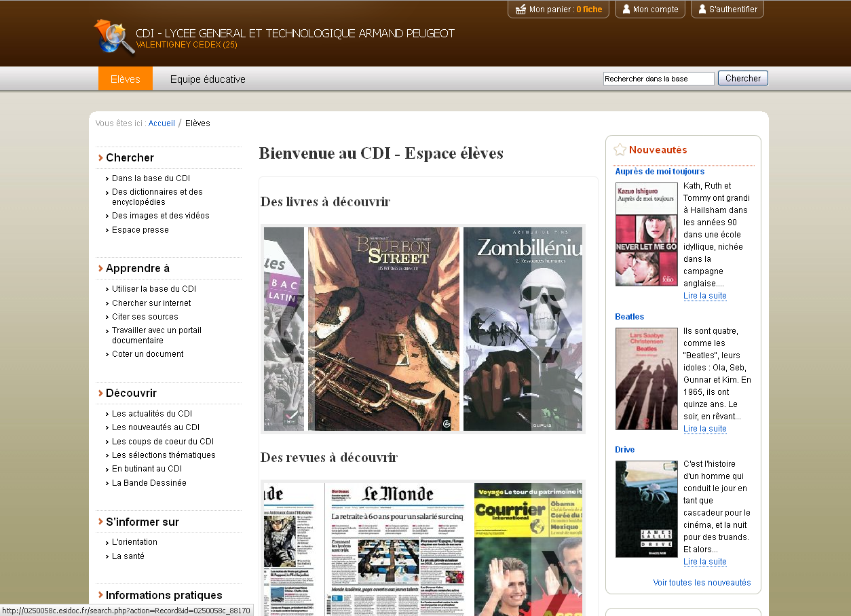Open the Drive title link
The height and width of the screenshot is (616, 851).
(625, 450)
